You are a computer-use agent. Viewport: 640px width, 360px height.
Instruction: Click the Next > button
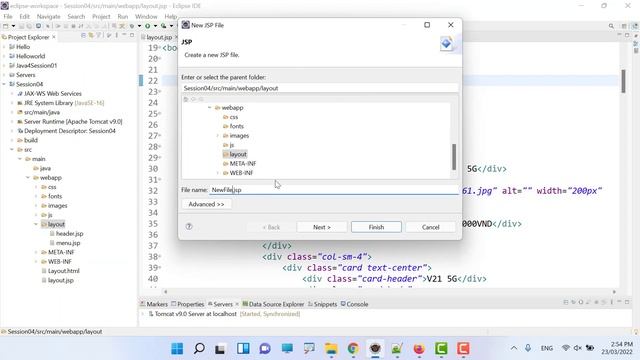[322, 227]
